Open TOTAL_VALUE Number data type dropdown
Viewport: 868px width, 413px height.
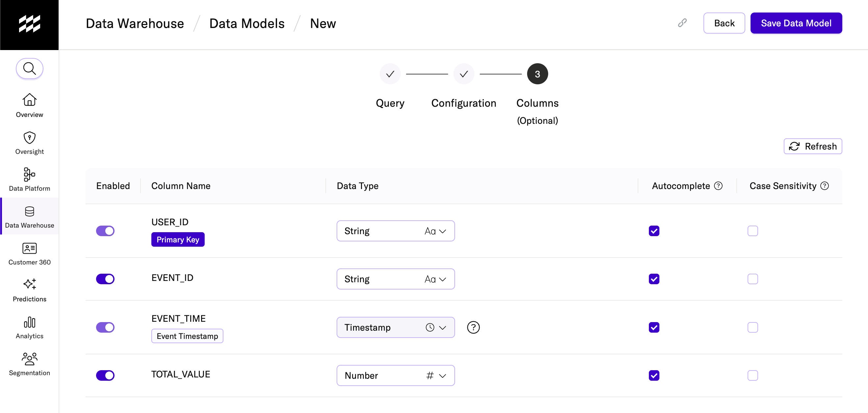[x=395, y=375]
